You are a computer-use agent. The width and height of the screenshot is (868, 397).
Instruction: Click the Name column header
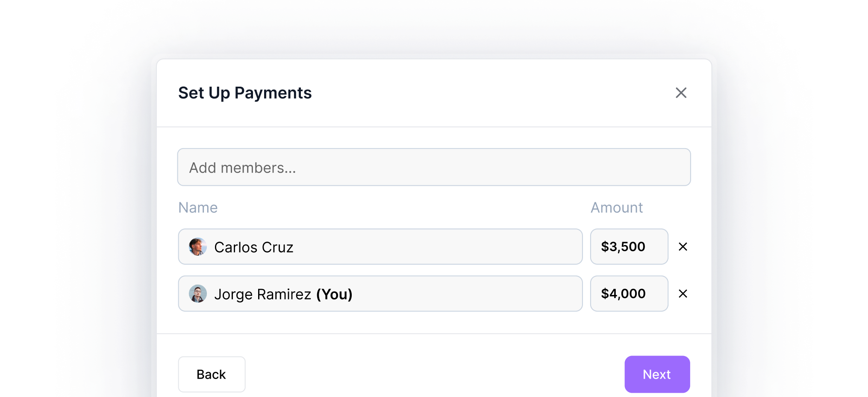click(198, 207)
